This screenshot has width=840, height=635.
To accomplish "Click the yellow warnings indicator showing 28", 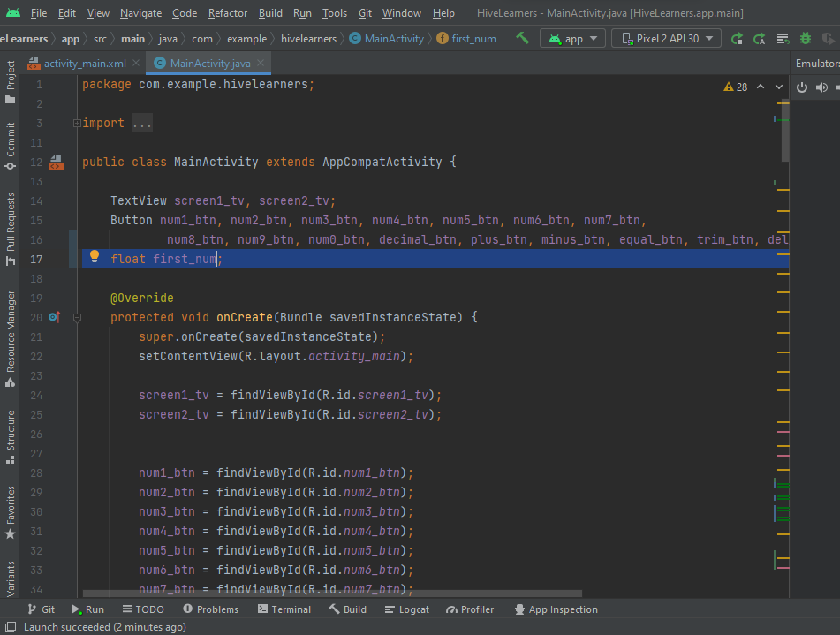I will 736,87.
